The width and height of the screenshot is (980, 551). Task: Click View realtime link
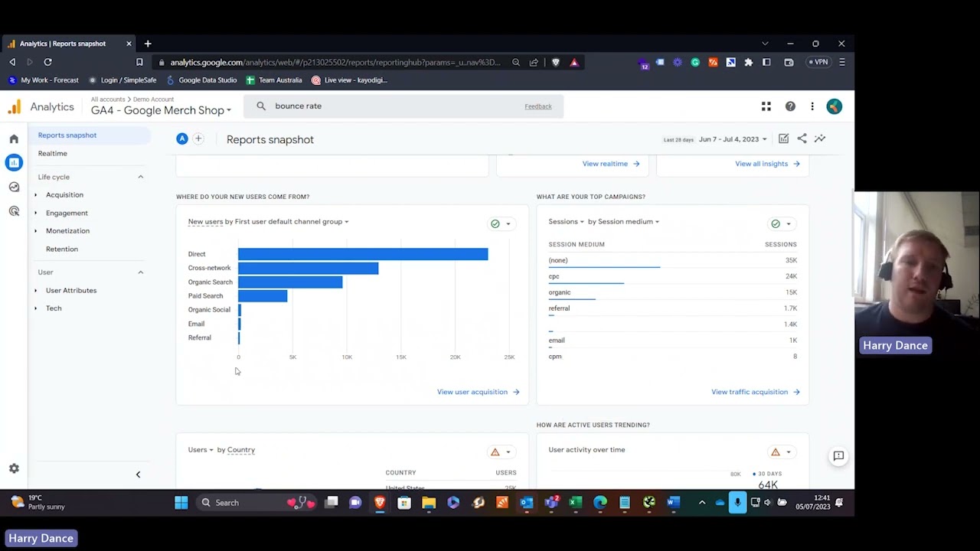(611, 164)
